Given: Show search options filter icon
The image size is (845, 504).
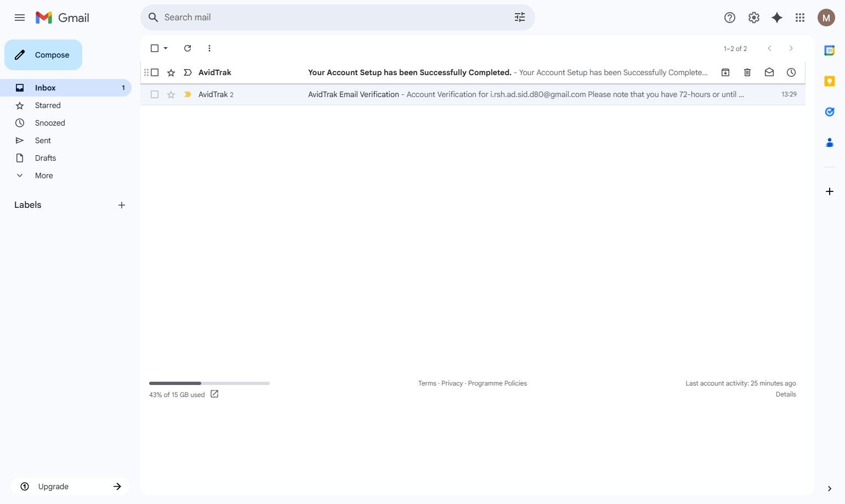Looking at the screenshot, I should 520,18.
